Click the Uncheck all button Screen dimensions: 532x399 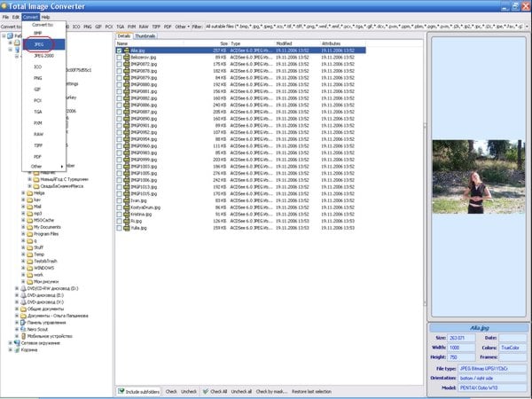[x=241, y=392]
